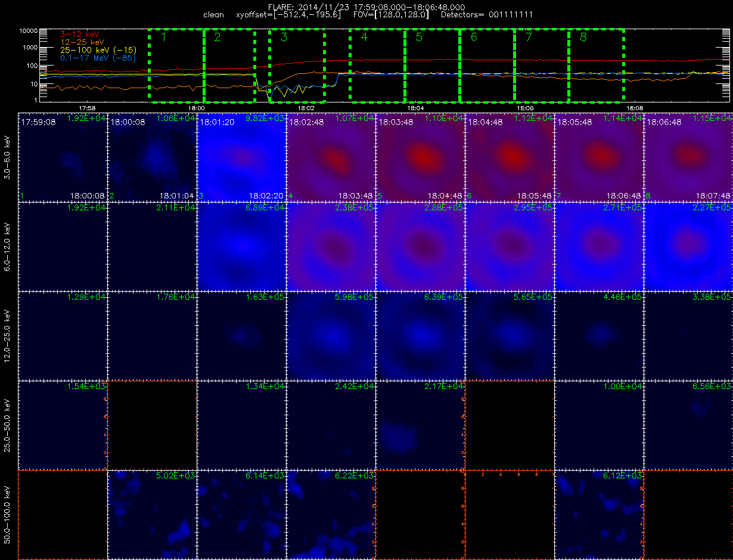Click the 'clean' algorithm label in header

(x=214, y=14)
